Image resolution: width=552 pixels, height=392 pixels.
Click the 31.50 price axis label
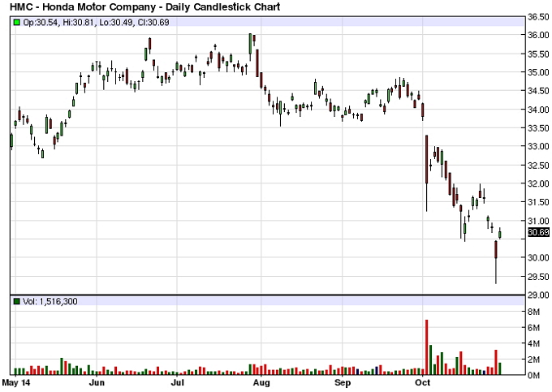[538, 202]
